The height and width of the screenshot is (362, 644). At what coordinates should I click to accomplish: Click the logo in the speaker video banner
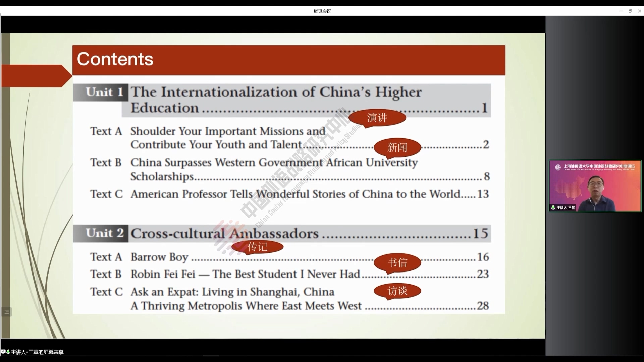tap(558, 167)
